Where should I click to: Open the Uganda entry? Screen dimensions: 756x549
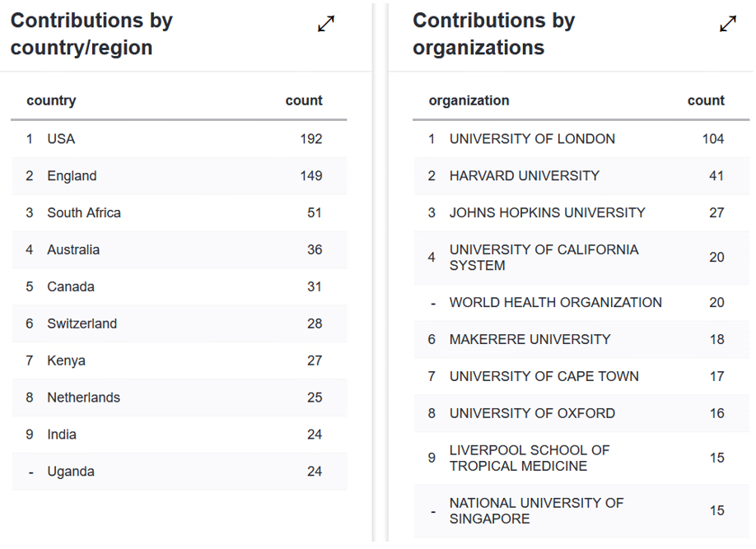coord(71,472)
